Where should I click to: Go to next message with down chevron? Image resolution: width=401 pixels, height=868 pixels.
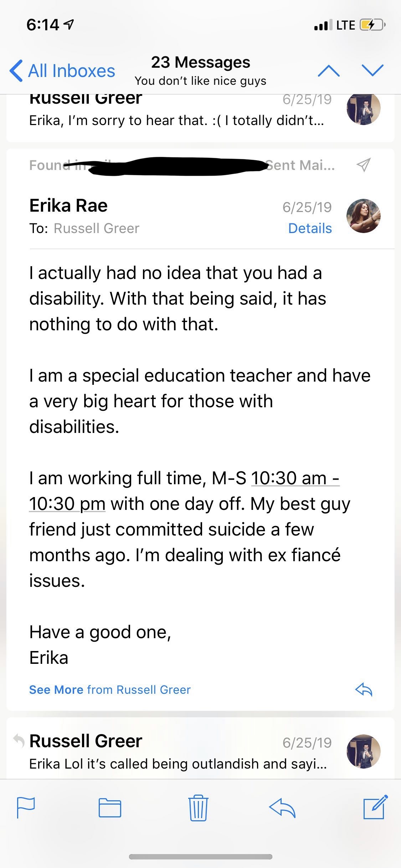point(372,70)
